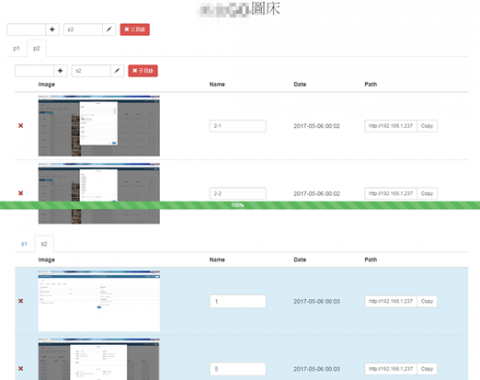Copy the path of image named 5
480x380 pixels.
427,369
